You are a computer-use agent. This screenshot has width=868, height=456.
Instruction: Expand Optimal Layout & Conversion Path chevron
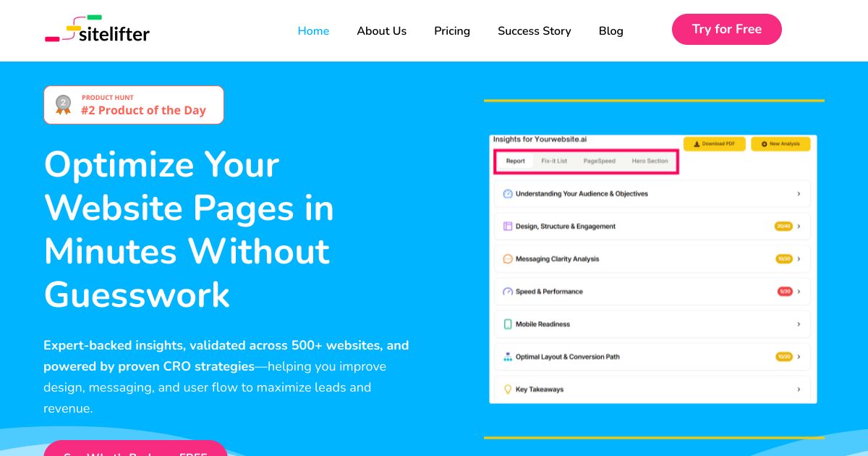click(799, 357)
